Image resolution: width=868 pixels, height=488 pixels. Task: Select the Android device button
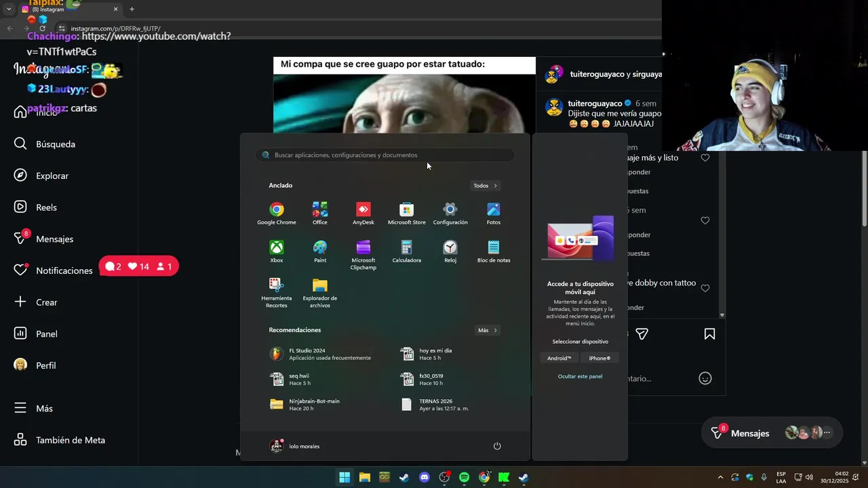point(559,358)
